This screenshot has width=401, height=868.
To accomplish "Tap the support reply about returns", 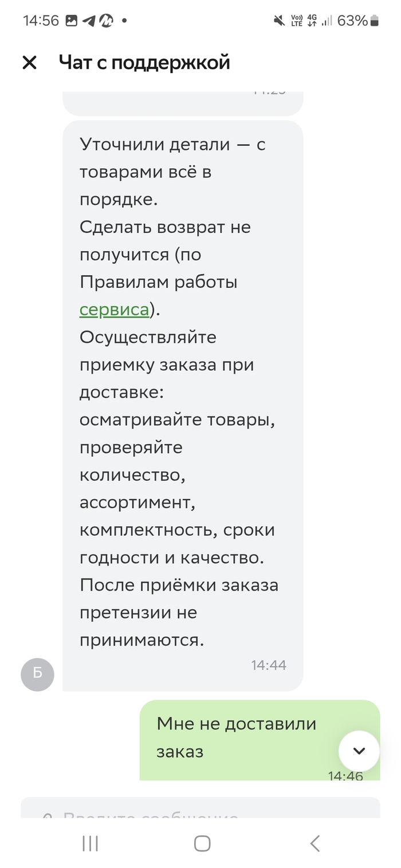I will 182,392.
